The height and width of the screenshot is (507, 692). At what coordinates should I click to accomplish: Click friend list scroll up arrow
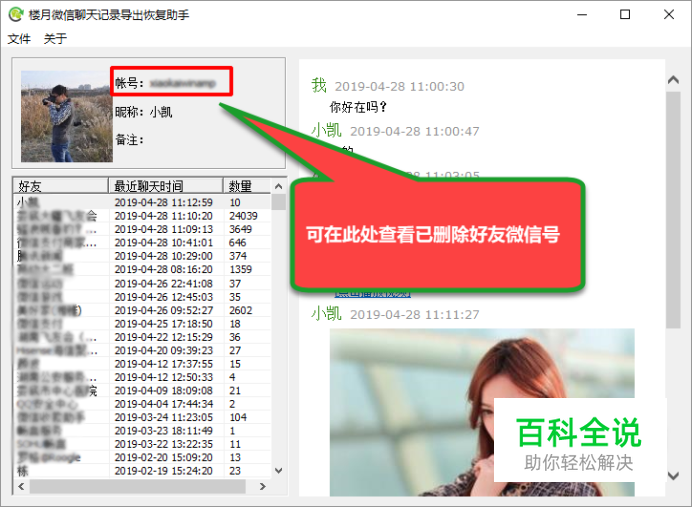click(x=278, y=186)
